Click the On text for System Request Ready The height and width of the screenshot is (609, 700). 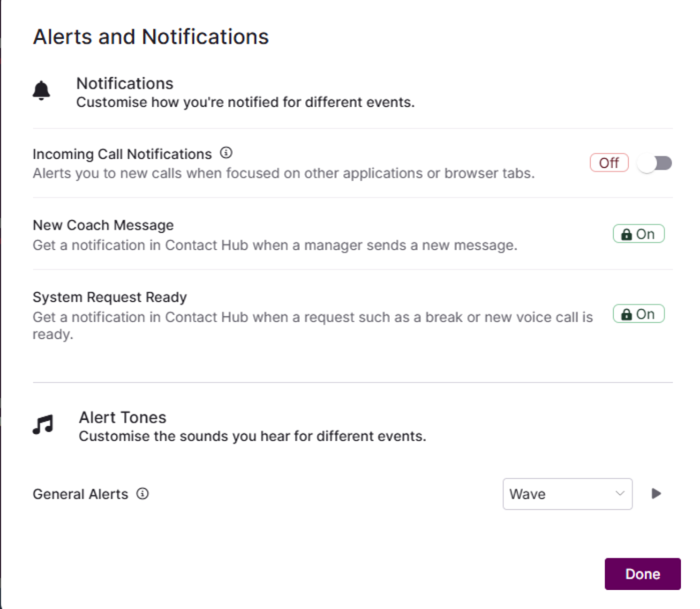click(645, 314)
